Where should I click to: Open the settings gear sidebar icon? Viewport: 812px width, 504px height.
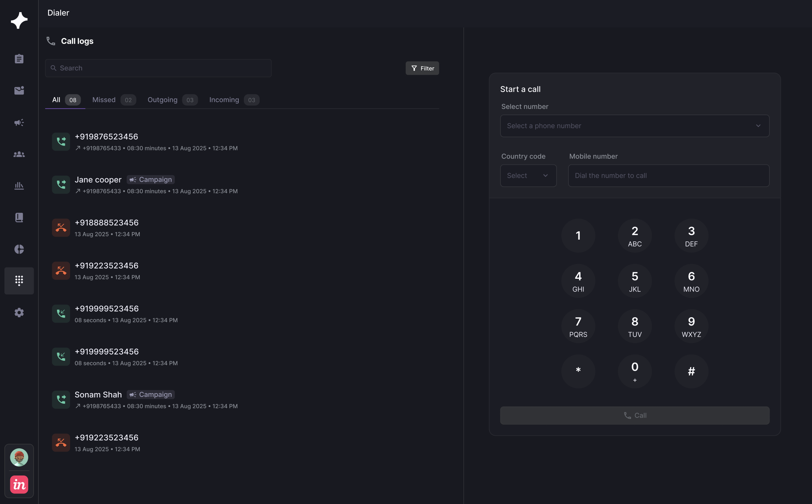(x=19, y=312)
